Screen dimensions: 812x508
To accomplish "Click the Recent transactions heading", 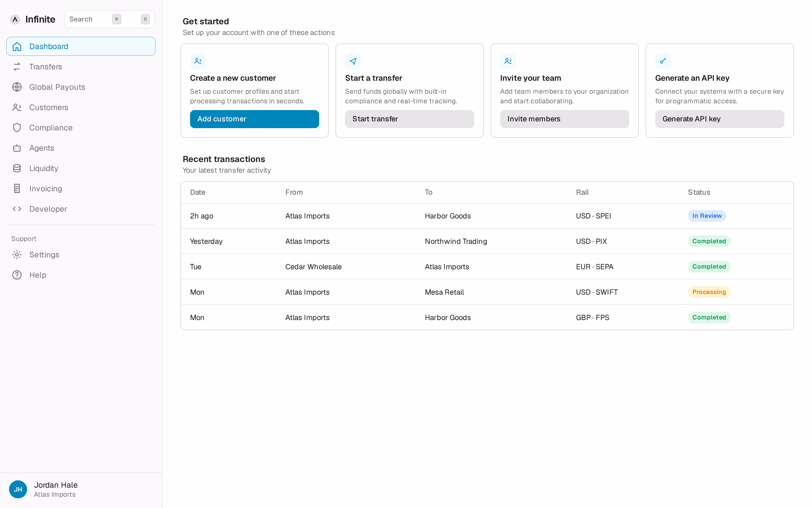I will pos(224,159).
